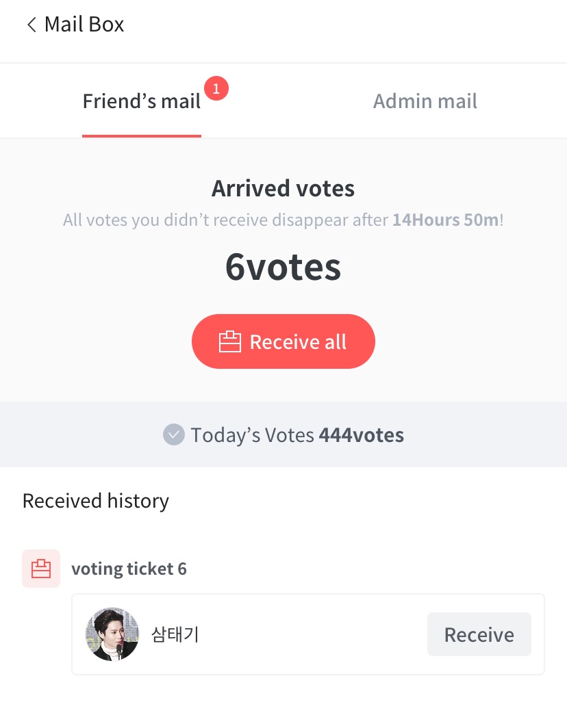Tap the back chevron arrow
The width and height of the screenshot is (567, 728).
pos(31,25)
